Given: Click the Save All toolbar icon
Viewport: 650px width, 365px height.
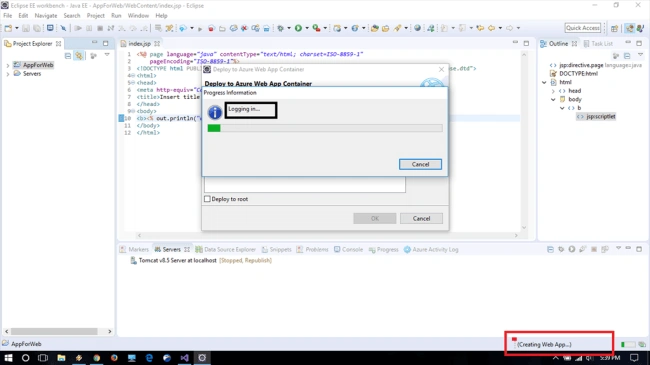Looking at the screenshot, I should coord(37,28).
